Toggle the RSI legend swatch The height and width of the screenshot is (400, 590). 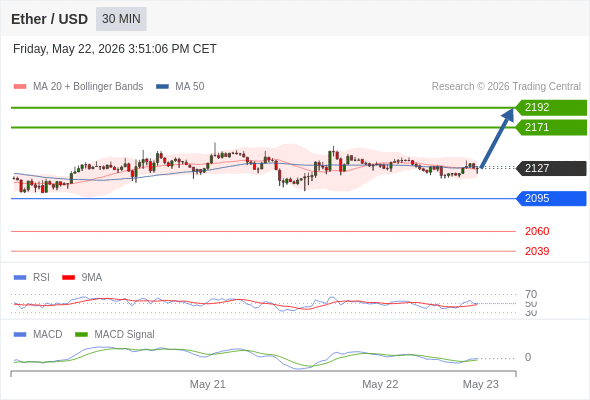point(20,278)
